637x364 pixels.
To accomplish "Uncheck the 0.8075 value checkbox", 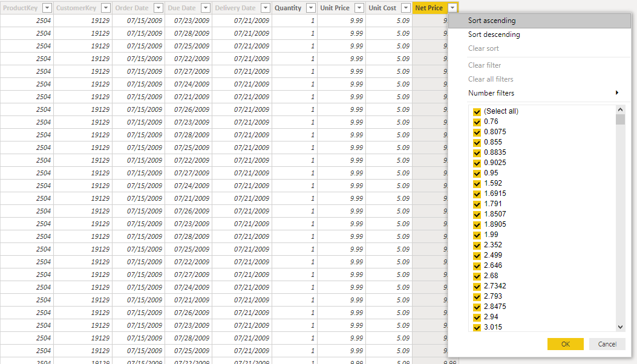I will pos(477,132).
